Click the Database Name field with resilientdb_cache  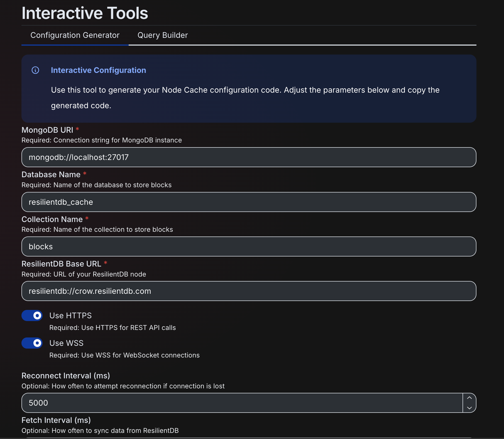click(x=249, y=202)
